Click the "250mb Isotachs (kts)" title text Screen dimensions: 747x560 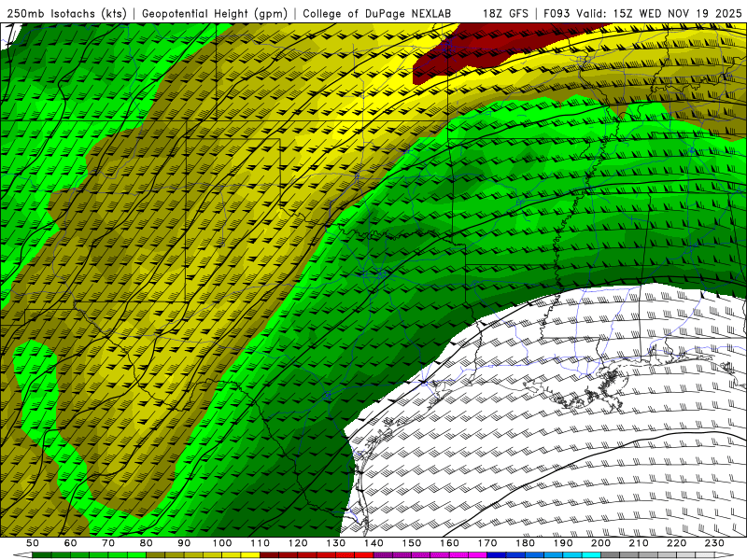point(66,14)
